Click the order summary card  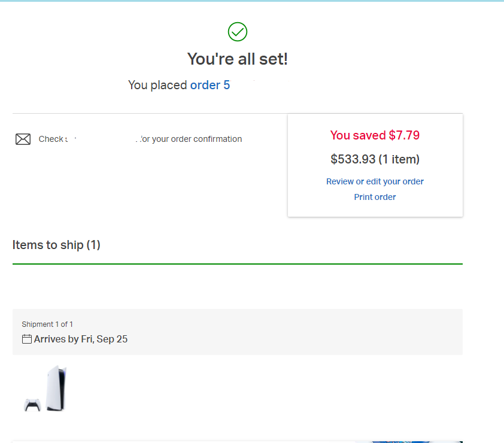tap(375, 165)
